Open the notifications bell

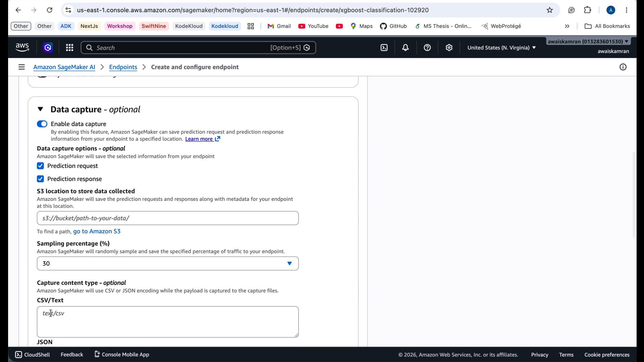point(406,48)
